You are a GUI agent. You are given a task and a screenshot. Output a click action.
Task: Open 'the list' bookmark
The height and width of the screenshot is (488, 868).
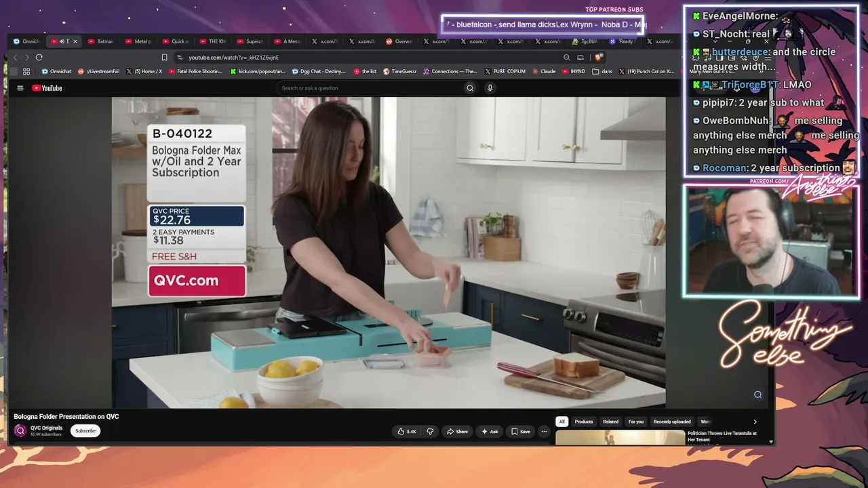click(365, 71)
